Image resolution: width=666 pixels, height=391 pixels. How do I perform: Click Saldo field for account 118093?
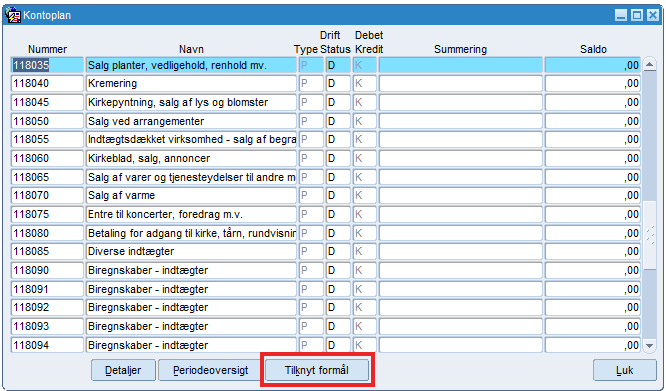[593, 326]
